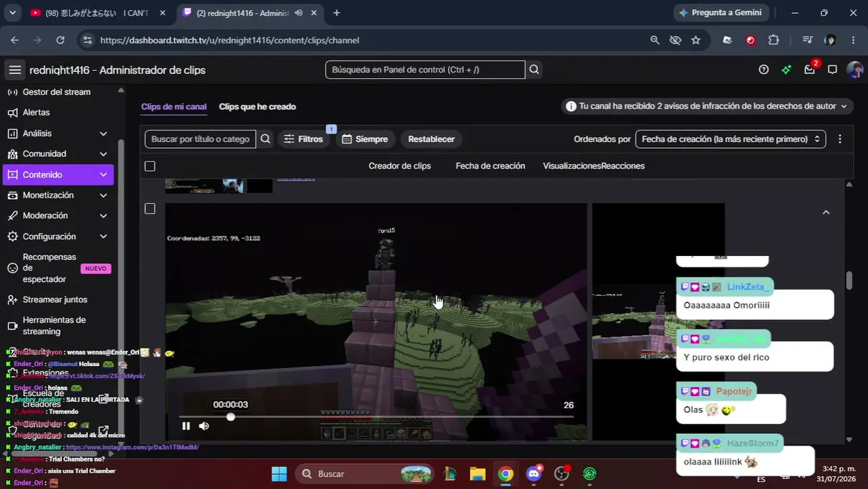Click the zoom magnifier in address bar
868x489 pixels.
coord(655,40)
